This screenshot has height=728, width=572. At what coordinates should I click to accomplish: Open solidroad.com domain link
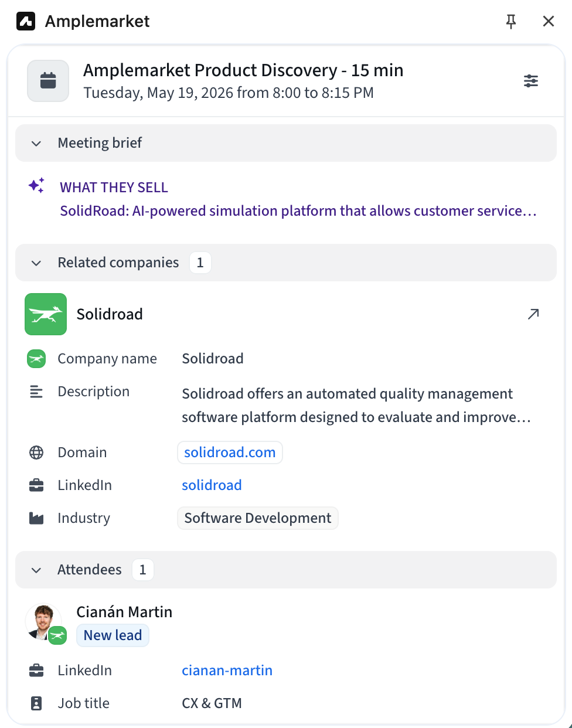point(230,453)
